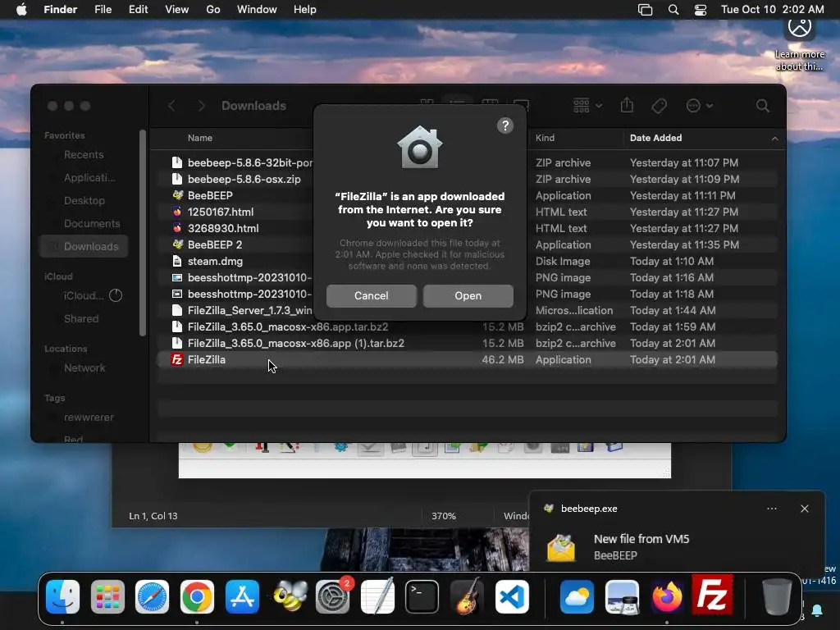Open Downloads in Finder sidebar
This screenshot has width=840, height=630.
point(84,246)
